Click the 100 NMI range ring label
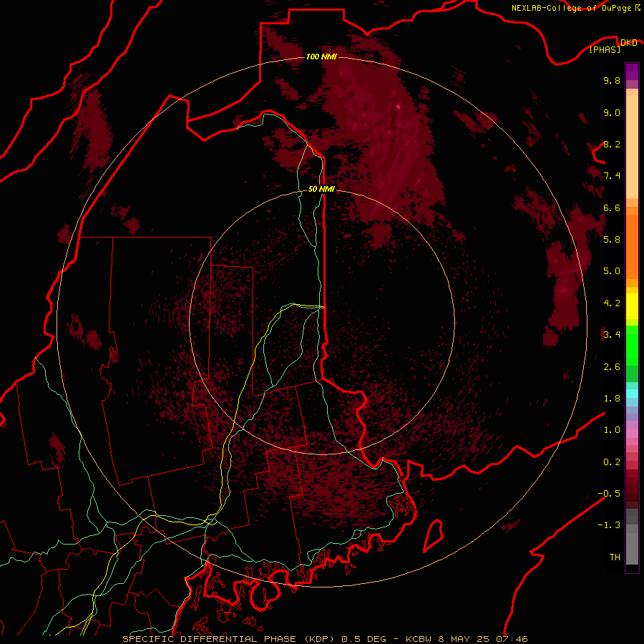This screenshot has width=644, height=644. click(x=321, y=57)
